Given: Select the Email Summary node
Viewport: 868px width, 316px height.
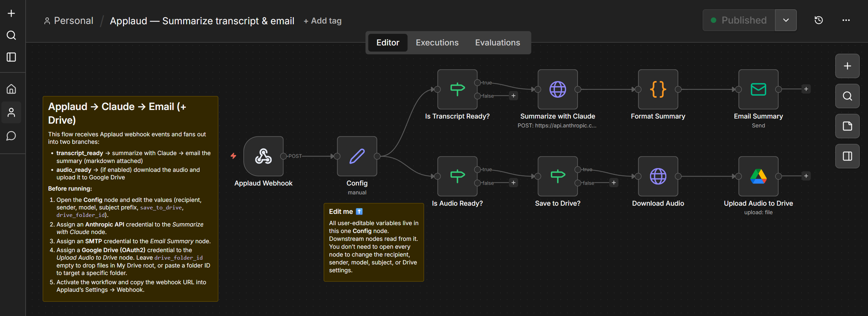Looking at the screenshot, I should [x=759, y=90].
